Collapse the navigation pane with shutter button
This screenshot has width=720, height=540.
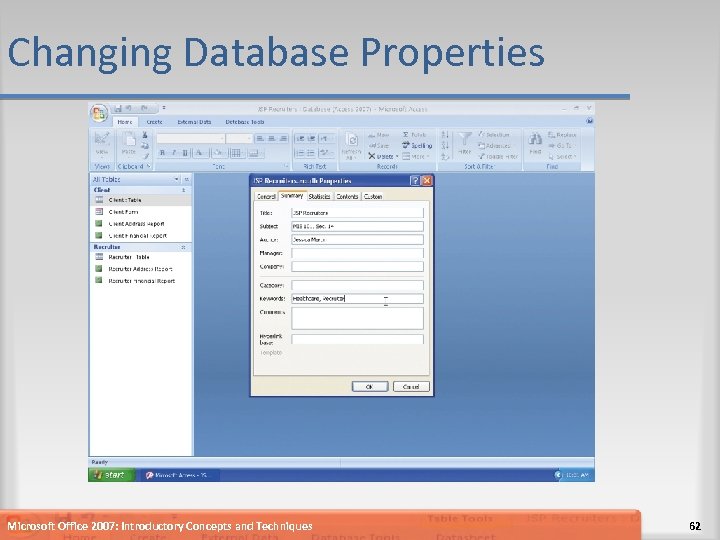(x=186, y=179)
